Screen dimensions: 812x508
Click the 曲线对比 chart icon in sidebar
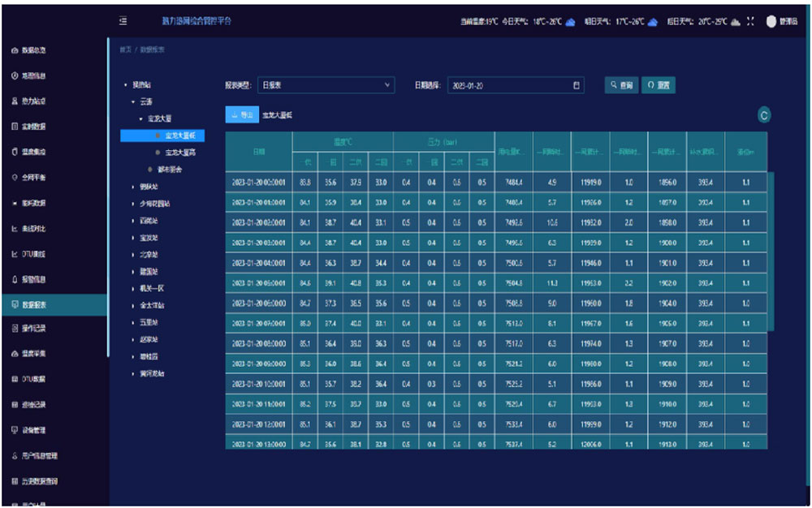[x=15, y=228]
